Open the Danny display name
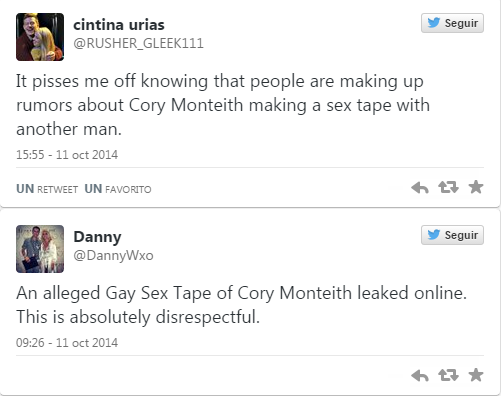The height and width of the screenshot is (396, 501). point(97,237)
